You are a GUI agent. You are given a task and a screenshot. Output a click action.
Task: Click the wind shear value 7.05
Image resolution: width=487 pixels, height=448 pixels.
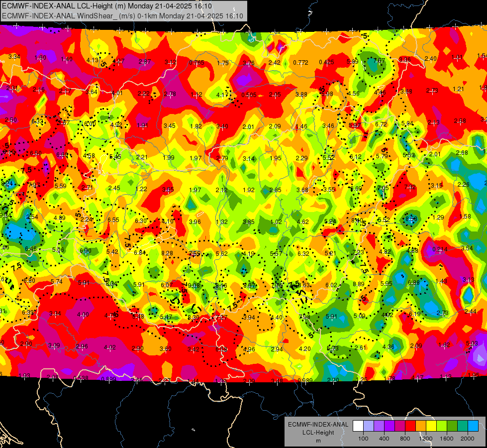pos(383,188)
